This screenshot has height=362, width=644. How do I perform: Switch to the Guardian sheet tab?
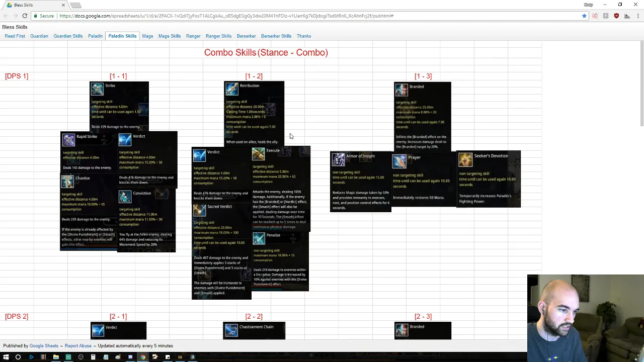coord(39,36)
